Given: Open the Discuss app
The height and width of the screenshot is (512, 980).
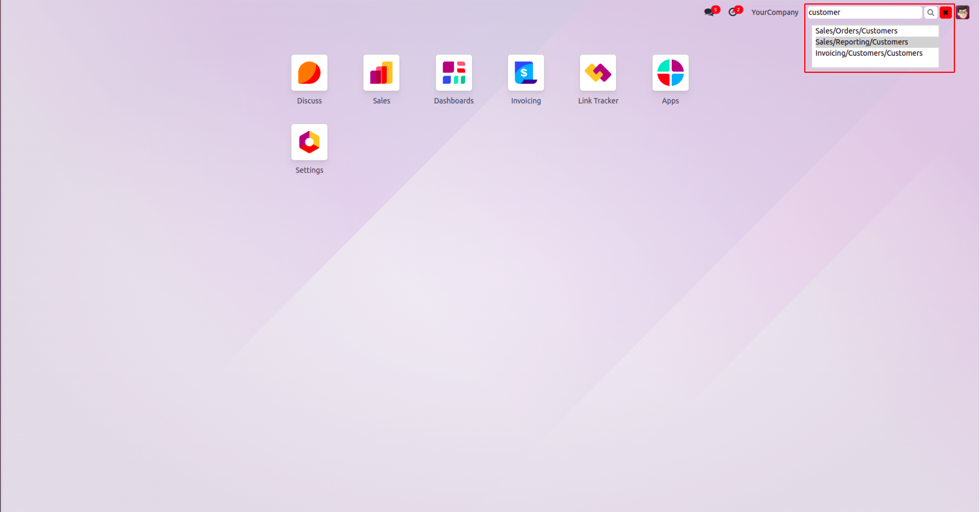Looking at the screenshot, I should [x=309, y=73].
